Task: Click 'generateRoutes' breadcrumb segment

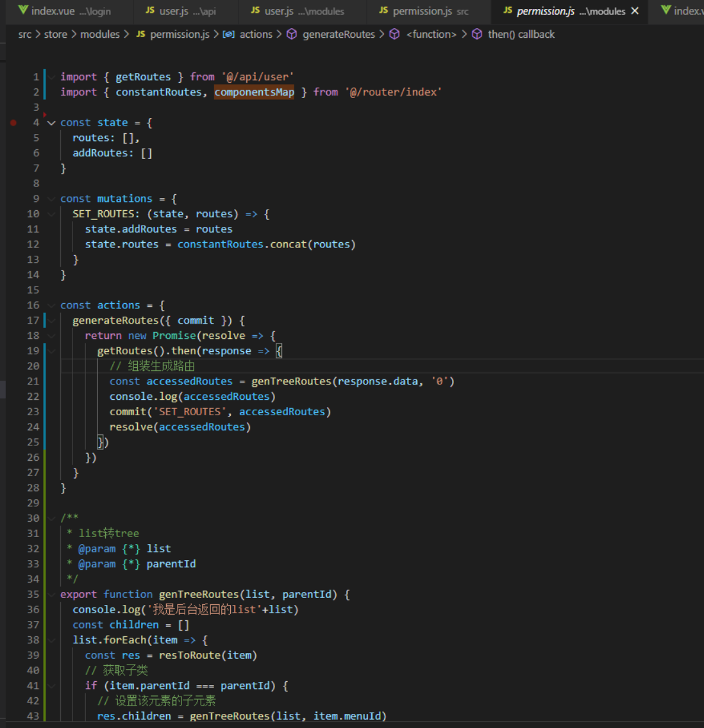Action: [339, 35]
